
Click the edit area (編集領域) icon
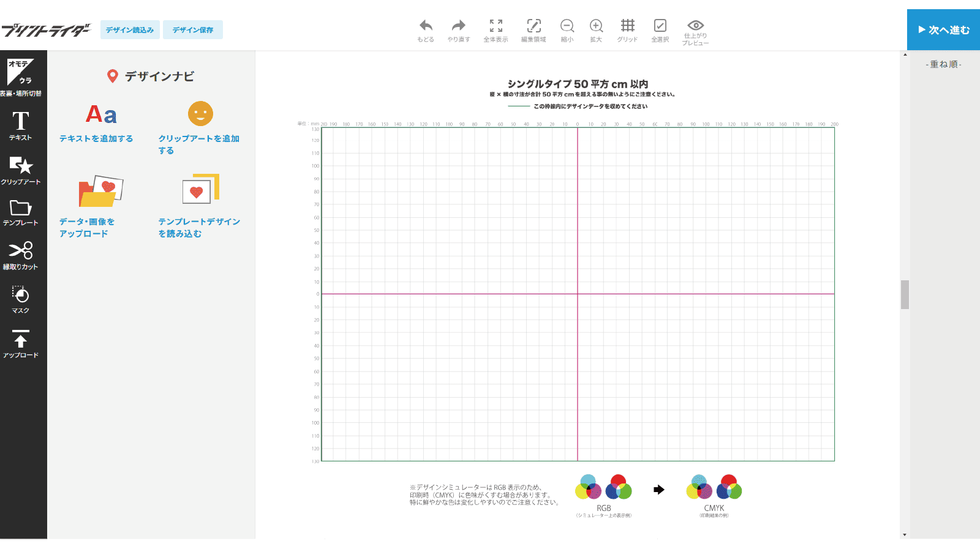coord(533,26)
